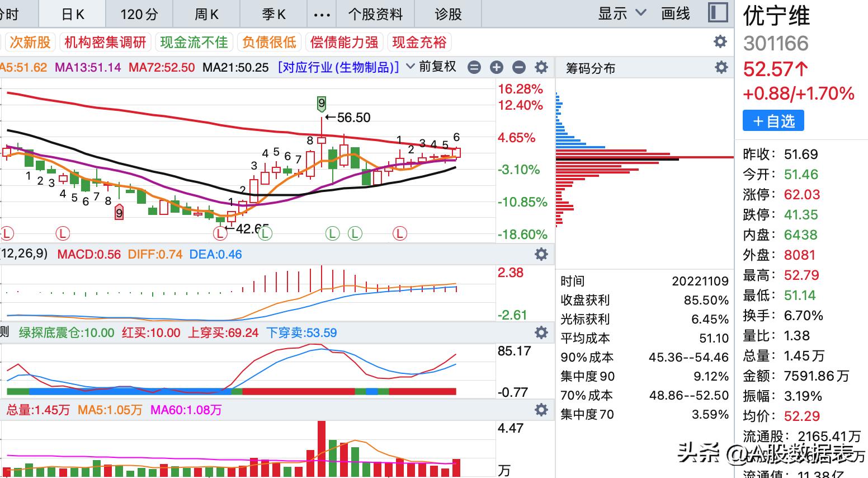Click the MA60:1.08万 volume label

pos(186,410)
